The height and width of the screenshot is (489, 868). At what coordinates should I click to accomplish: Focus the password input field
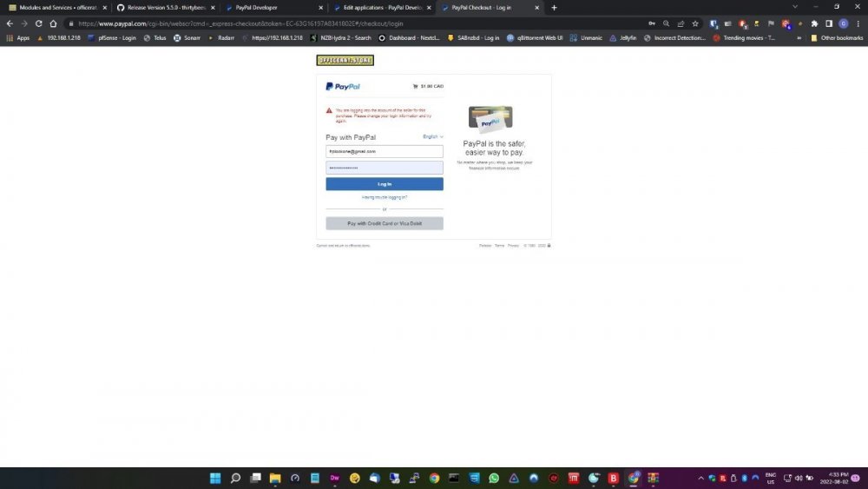point(385,168)
